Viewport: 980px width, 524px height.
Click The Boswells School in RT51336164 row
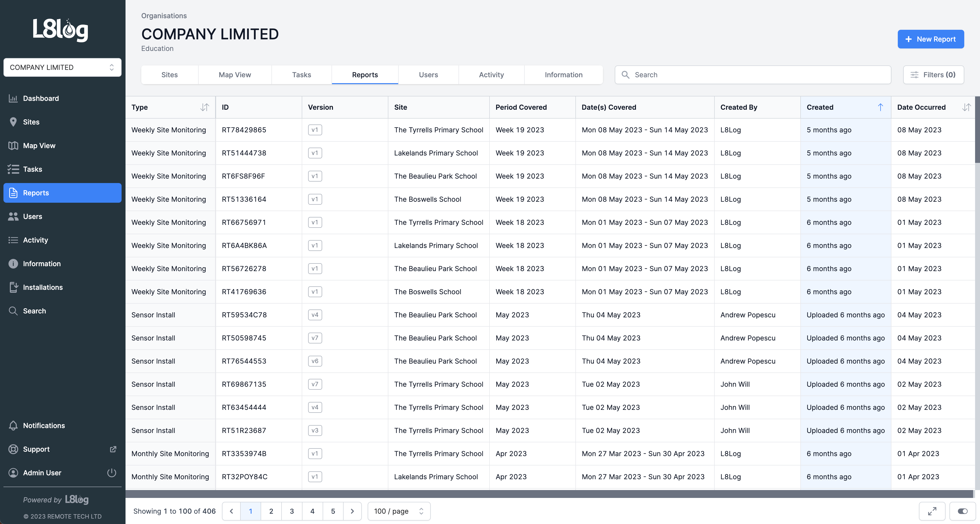point(427,199)
